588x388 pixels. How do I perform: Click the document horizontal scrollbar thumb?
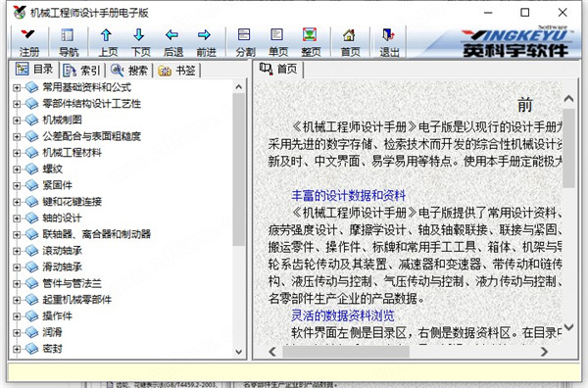coord(346,352)
